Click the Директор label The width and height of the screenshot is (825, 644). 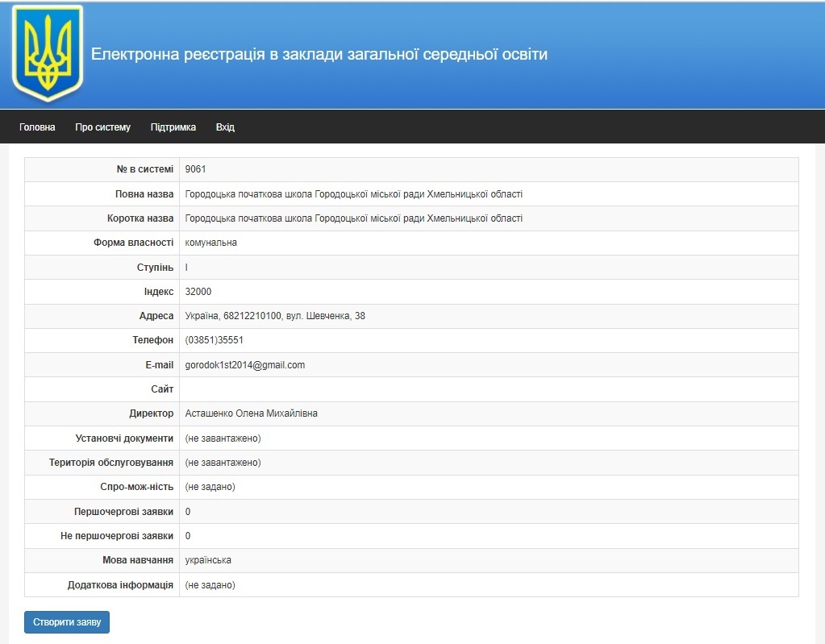[152, 413]
